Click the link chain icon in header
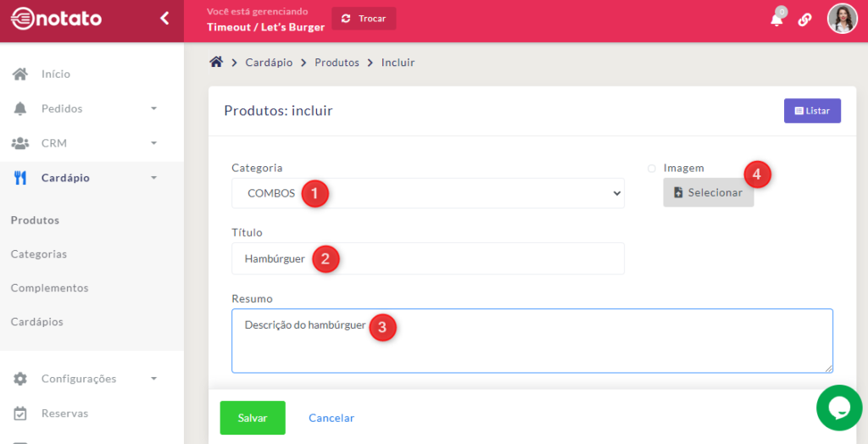The height and width of the screenshot is (444, 868). tap(805, 19)
